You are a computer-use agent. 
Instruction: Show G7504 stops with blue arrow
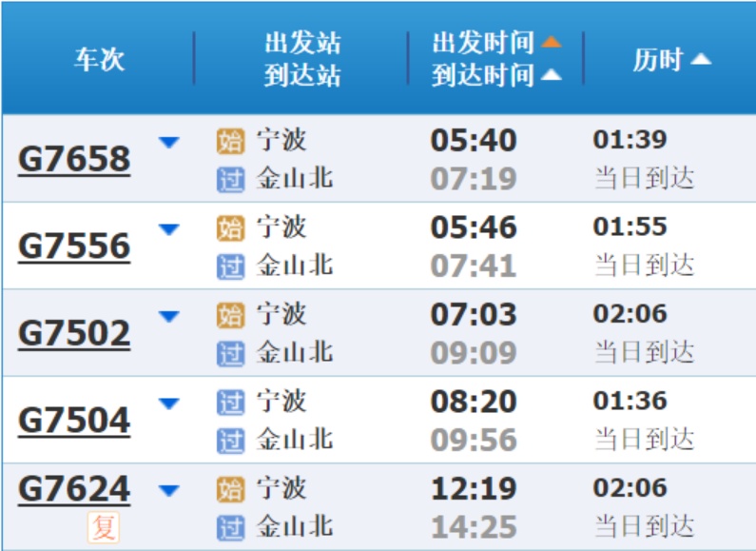(x=168, y=403)
